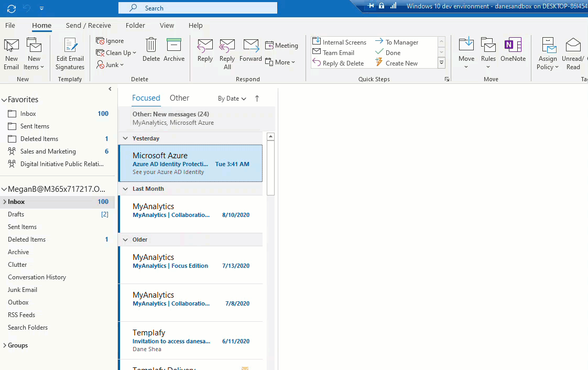Open the Junk dropdown menu
This screenshot has width=588, height=370.
pos(110,65)
